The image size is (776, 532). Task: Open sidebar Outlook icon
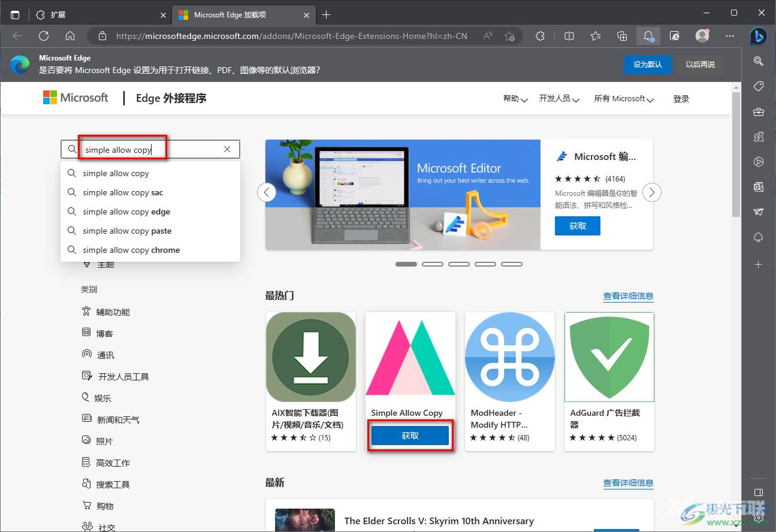(x=758, y=187)
